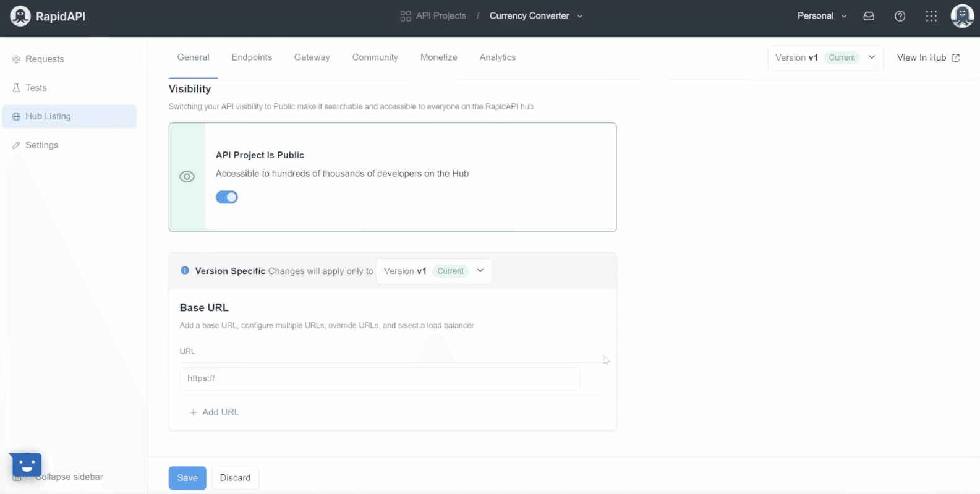Click the Hub Listing globe icon

coord(16,116)
